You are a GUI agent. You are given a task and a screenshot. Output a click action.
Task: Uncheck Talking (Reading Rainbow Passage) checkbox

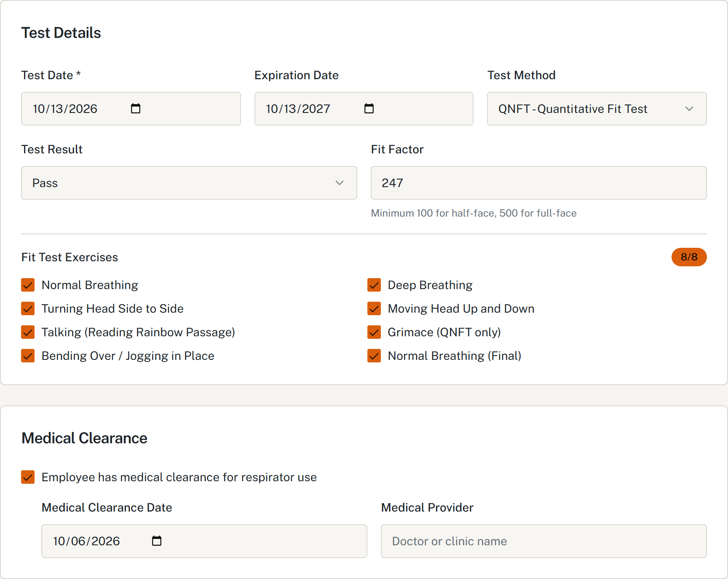[28, 332]
